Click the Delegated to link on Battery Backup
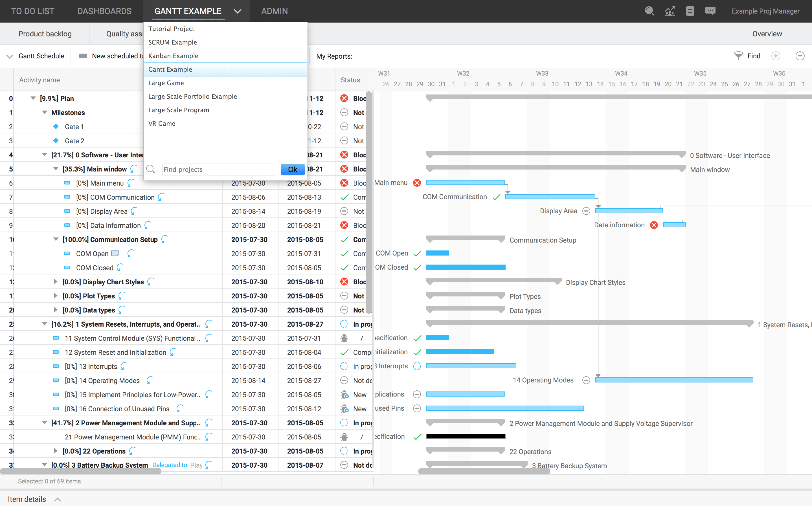Screen dimensions: 812x506 coord(170,465)
